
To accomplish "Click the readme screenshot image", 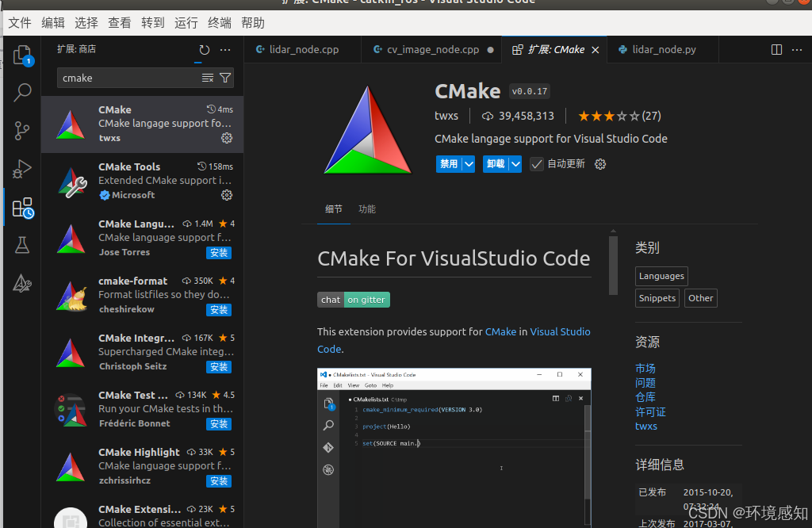I will coord(454,448).
